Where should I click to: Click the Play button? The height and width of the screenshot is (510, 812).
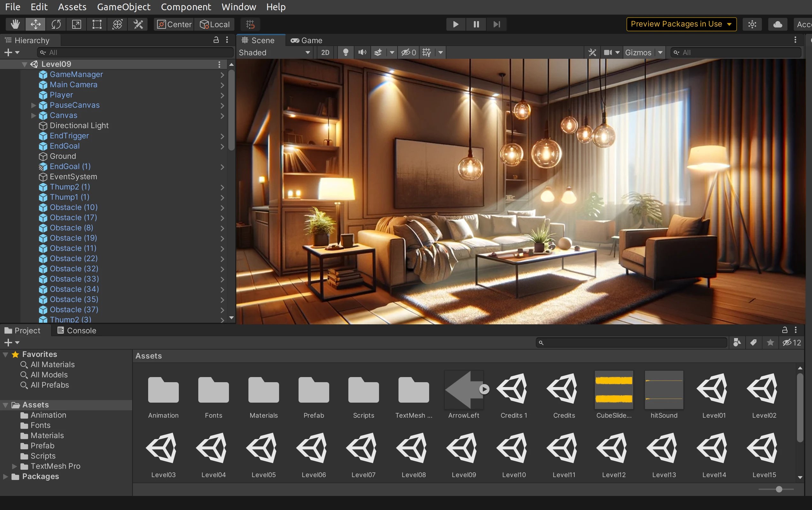(x=455, y=24)
